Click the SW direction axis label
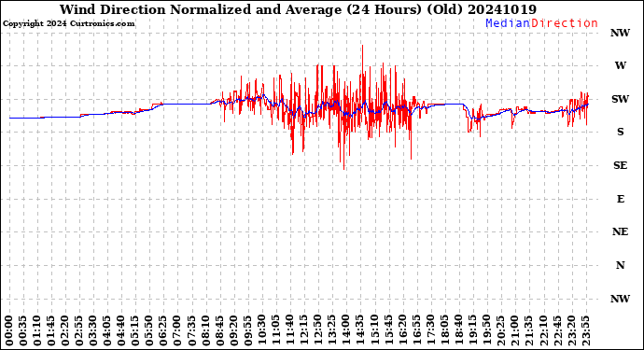 coord(620,99)
